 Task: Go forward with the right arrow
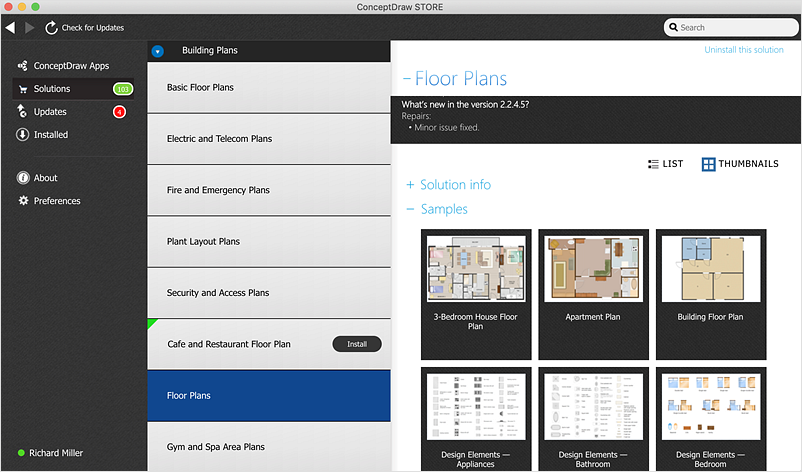[x=30, y=28]
